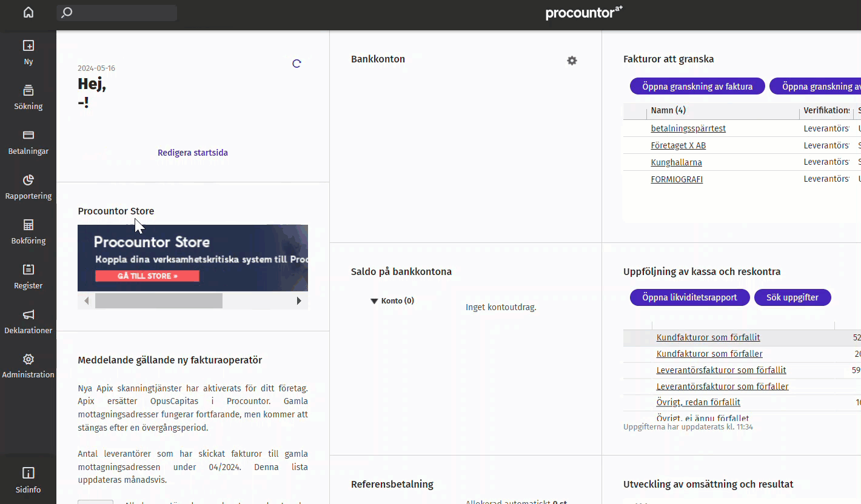The height and width of the screenshot is (504, 861).
Task: Open Leverantörsfakturor som förfaller link
Action: [723, 386]
